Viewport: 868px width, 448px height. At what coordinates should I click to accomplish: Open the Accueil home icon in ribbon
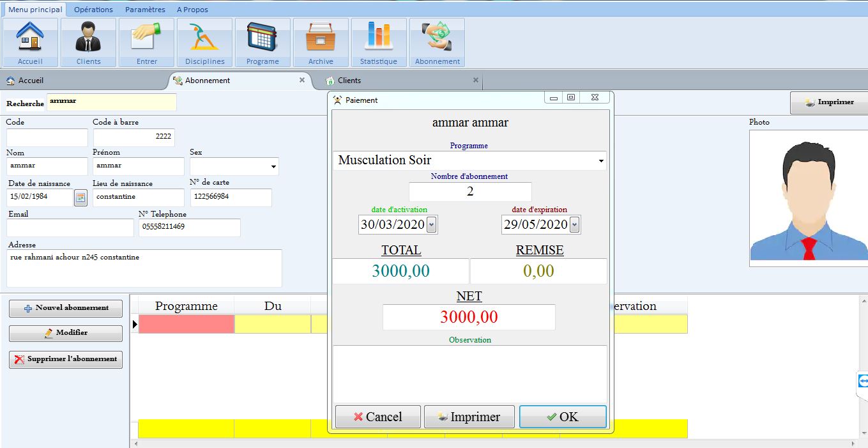pyautogui.click(x=30, y=38)
